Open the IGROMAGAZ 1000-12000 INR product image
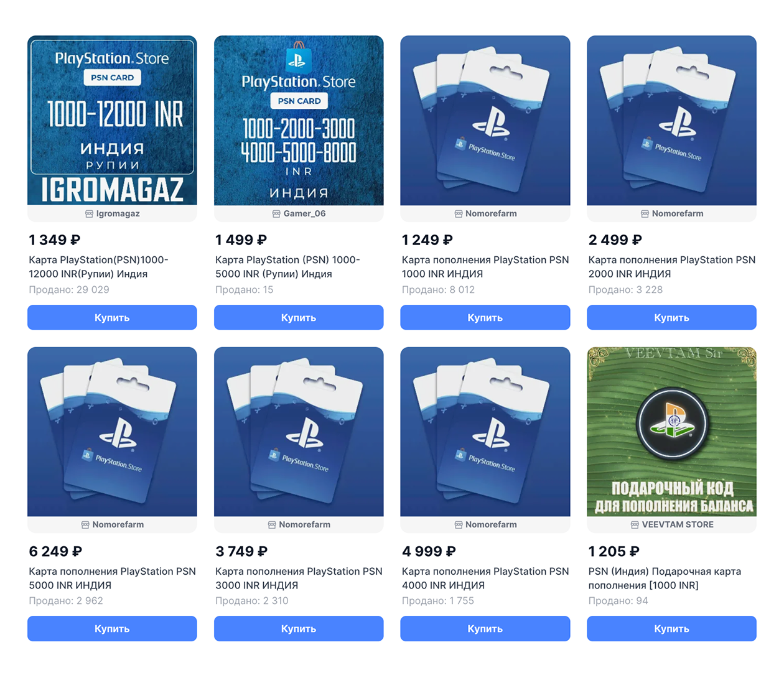The image size is (784, 678). pos(112,120)
